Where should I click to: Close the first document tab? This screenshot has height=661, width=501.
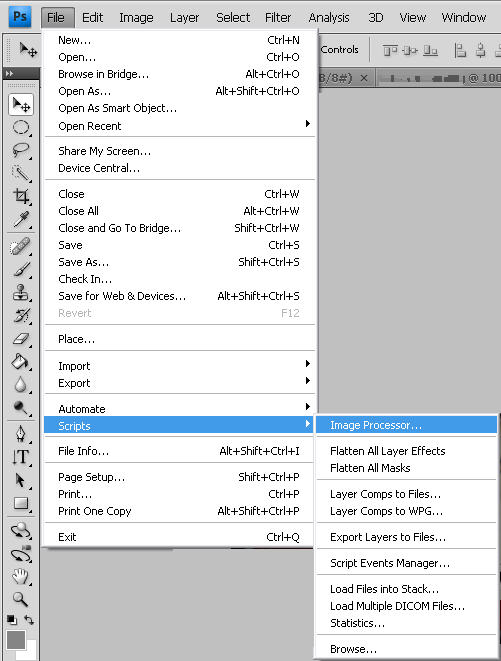pyautogui.click(x=364, y=78)
